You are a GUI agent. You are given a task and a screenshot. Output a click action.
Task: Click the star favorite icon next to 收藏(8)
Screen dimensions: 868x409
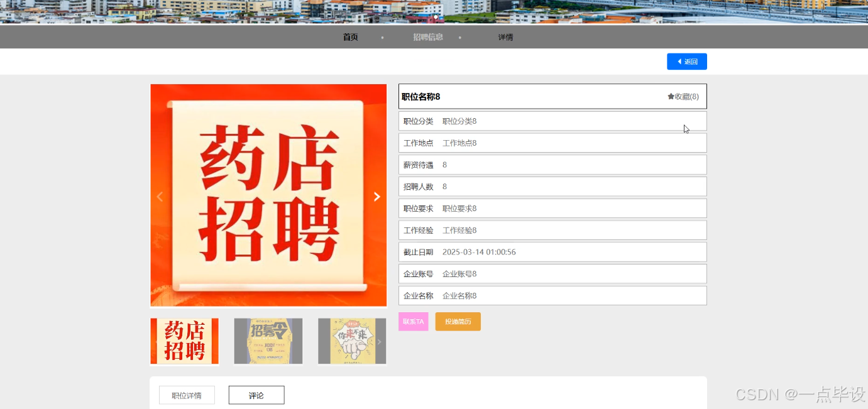point(669,95)
